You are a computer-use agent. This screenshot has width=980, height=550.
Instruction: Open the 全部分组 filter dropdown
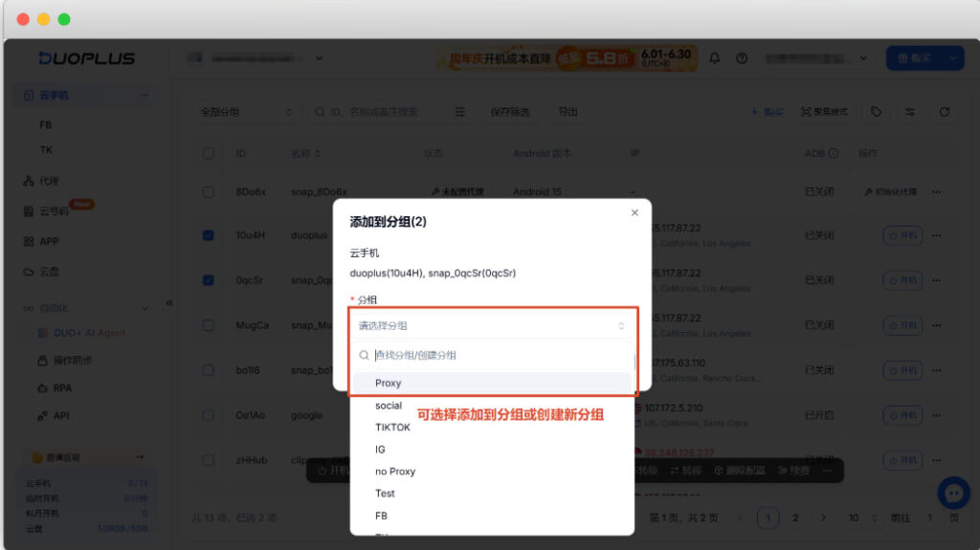(246, 112)
